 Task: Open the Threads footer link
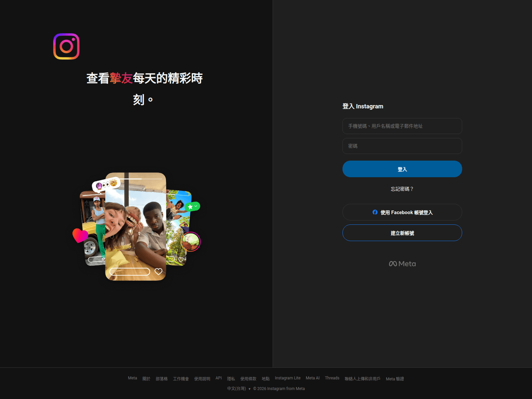click(x=332, y=378)
